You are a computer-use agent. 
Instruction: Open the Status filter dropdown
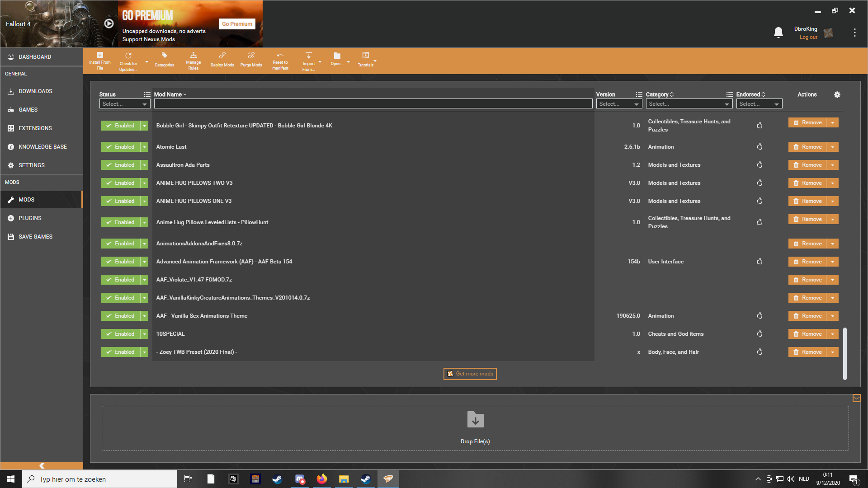tap(125, 104)
